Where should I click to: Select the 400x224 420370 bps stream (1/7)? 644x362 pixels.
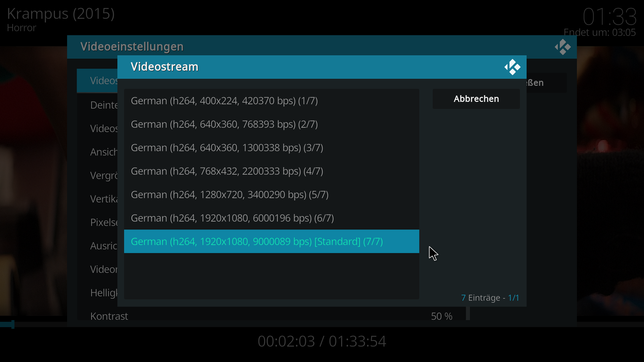pyautogui.click(x=272, y=101)
